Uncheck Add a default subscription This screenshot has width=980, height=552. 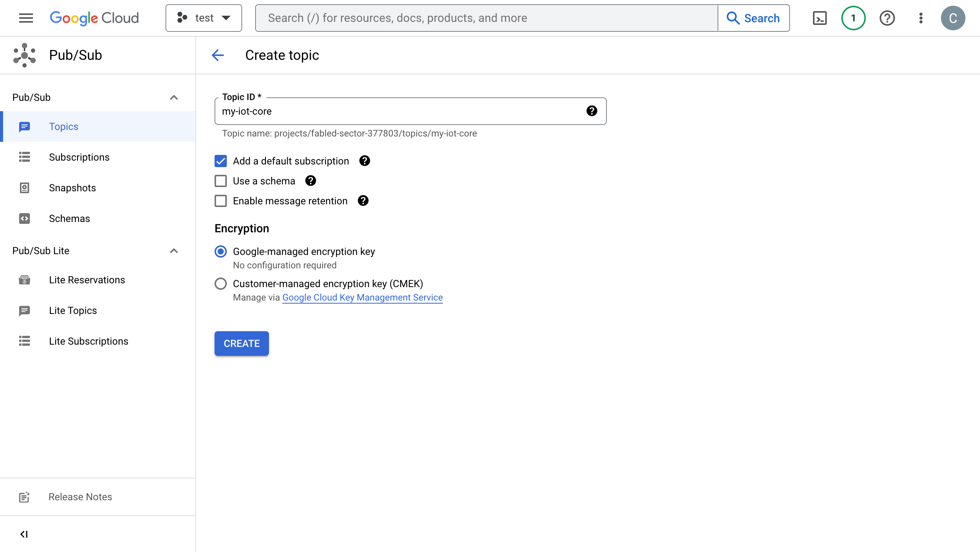[221, 161]
